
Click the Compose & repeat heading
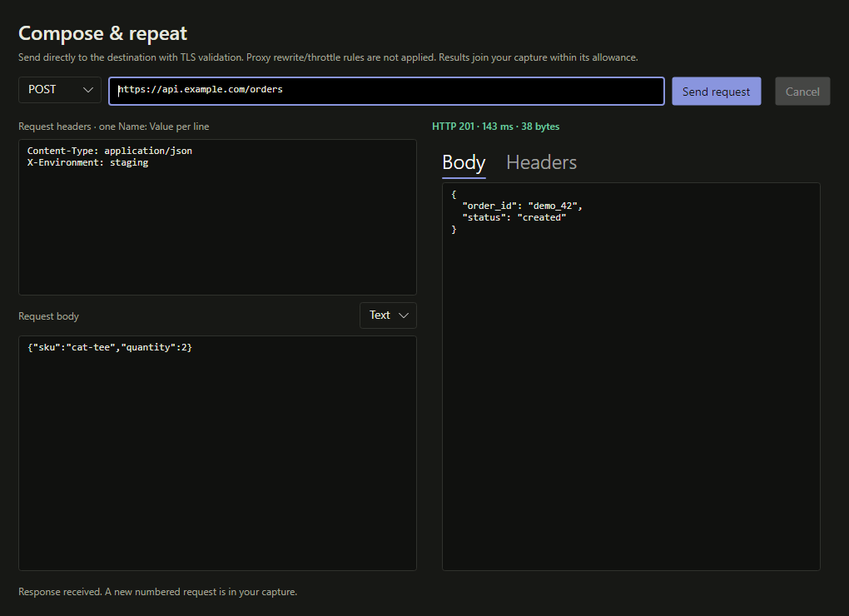tap(103, 33)
